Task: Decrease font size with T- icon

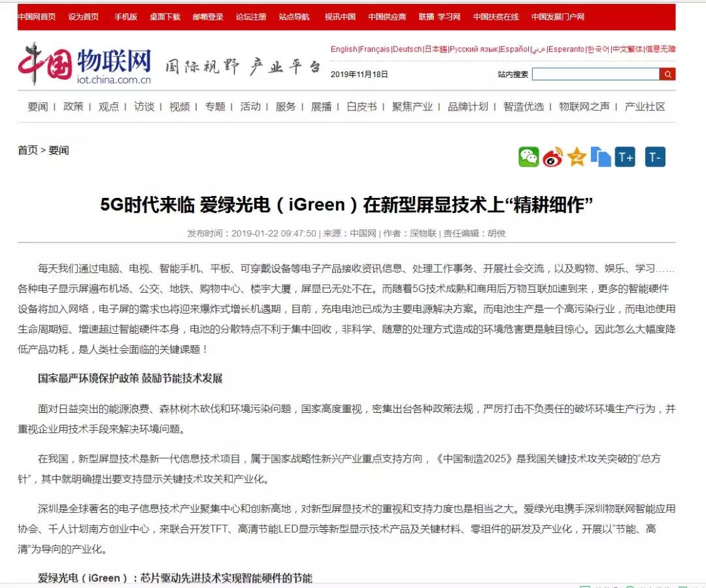Action: (x=655, y=157)
